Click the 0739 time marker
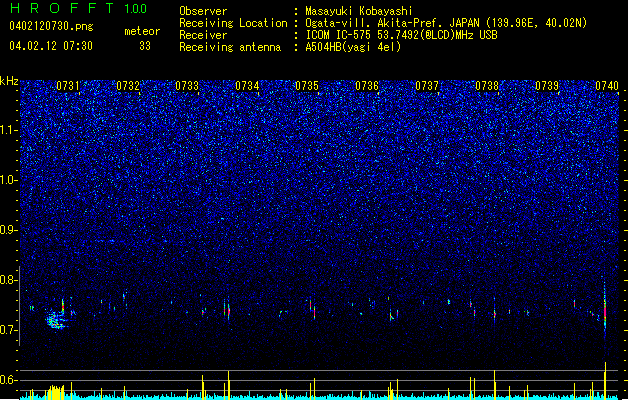 click(x=547, y=86)
